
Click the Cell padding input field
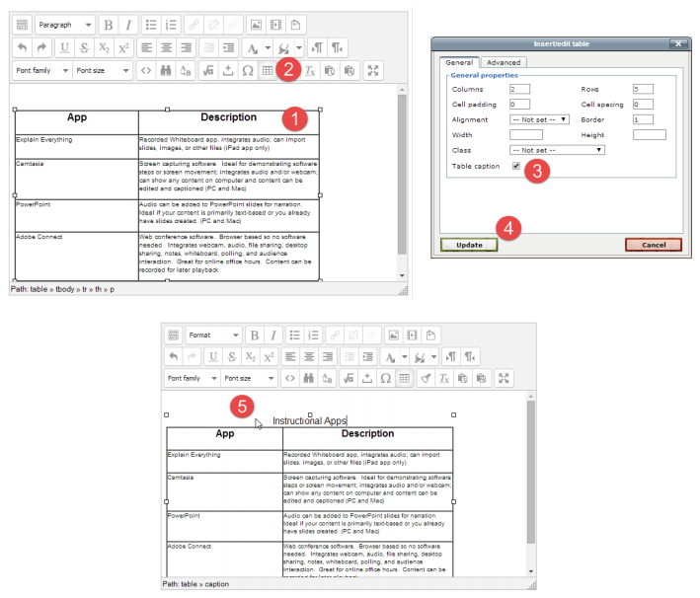pos(519,105)
